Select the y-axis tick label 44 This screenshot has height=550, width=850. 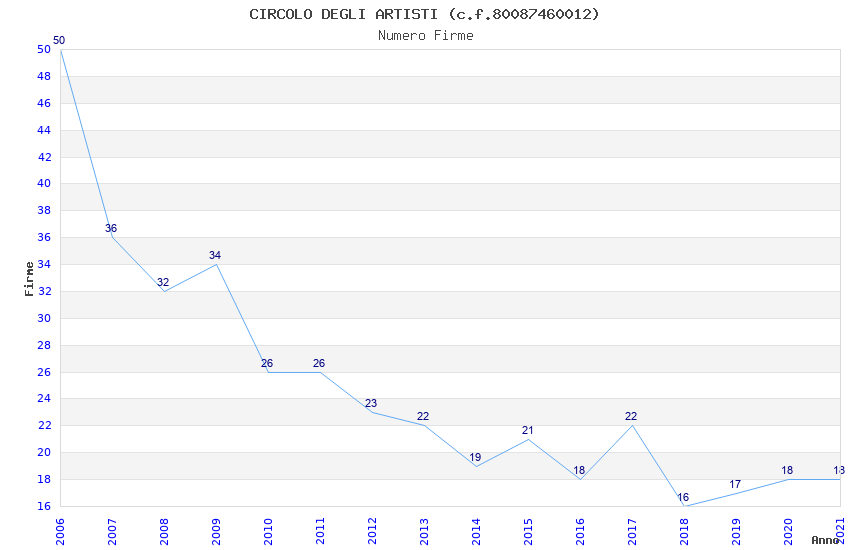point(44,130)
